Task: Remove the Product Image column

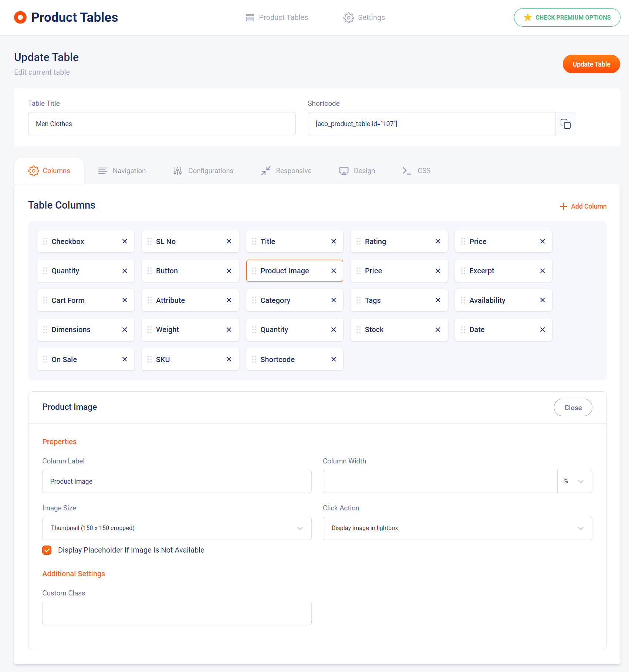Action: pyautogui.click(x=334, y=271)
